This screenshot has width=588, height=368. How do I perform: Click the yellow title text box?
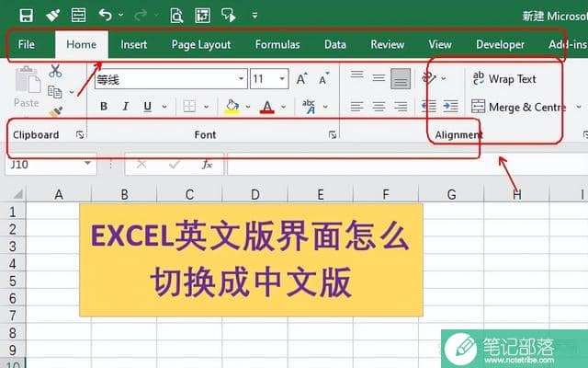tap(251, 259)
